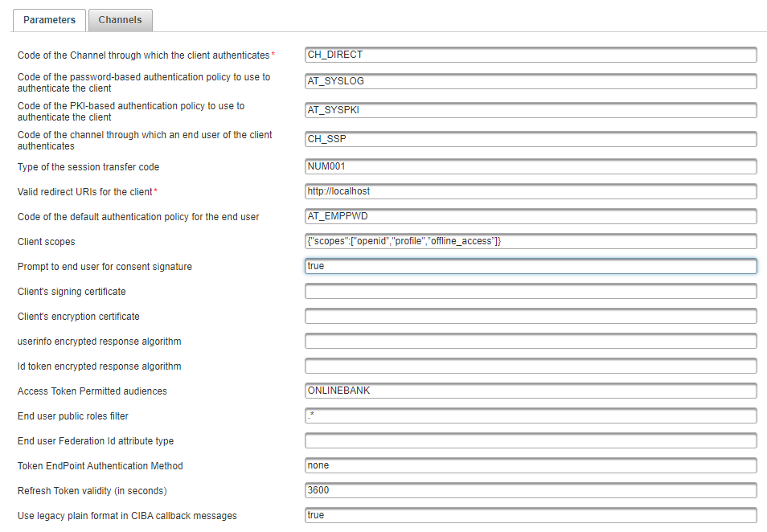Select the AT_SYSLOG password-based policy field

pos(530,81)
